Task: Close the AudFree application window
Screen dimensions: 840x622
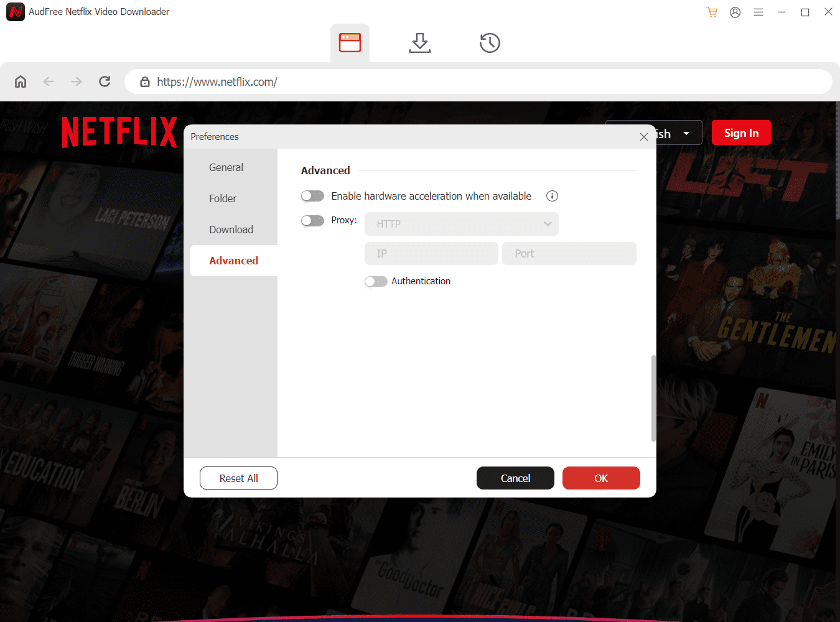Action: coord(828,12)
